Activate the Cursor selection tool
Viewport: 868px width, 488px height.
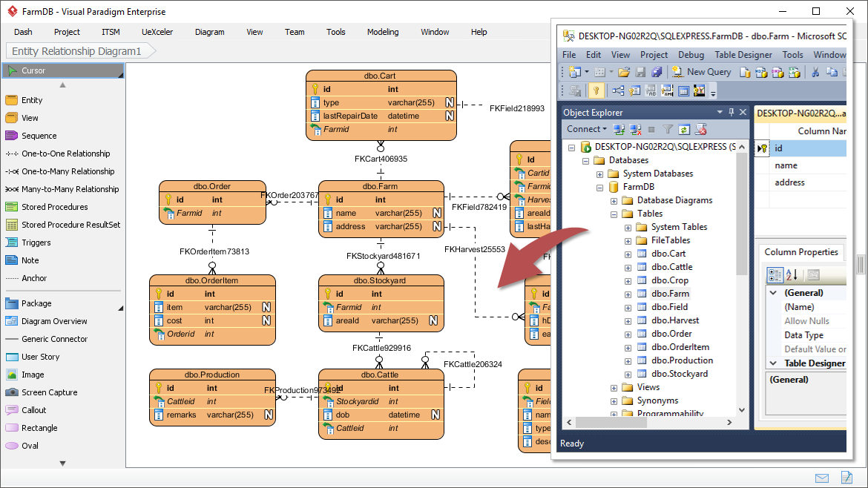tap(64, 70)
